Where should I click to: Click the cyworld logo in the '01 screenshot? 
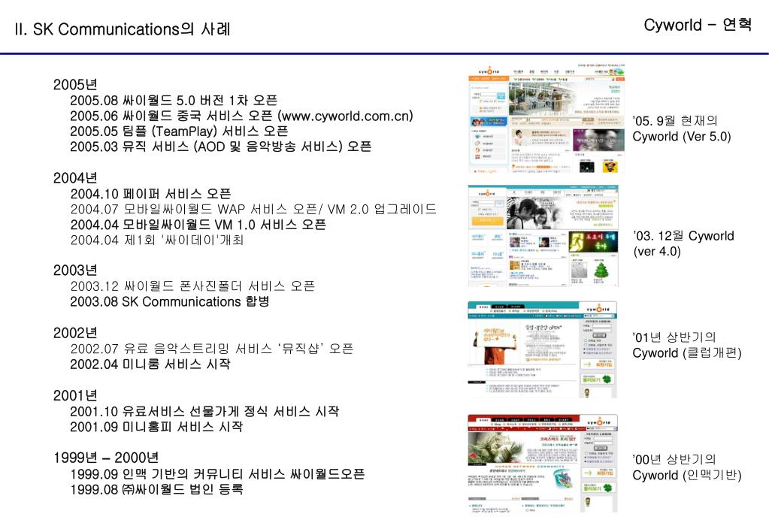(598, 309)
